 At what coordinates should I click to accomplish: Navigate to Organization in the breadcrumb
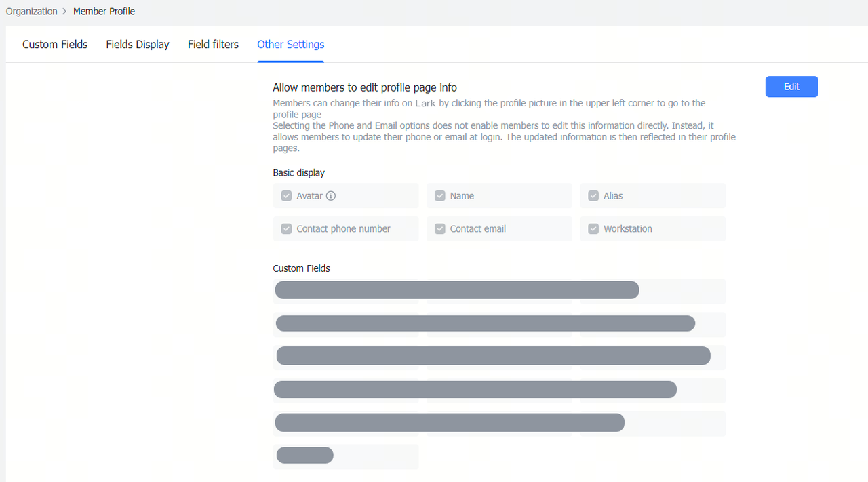pos(31,12)
